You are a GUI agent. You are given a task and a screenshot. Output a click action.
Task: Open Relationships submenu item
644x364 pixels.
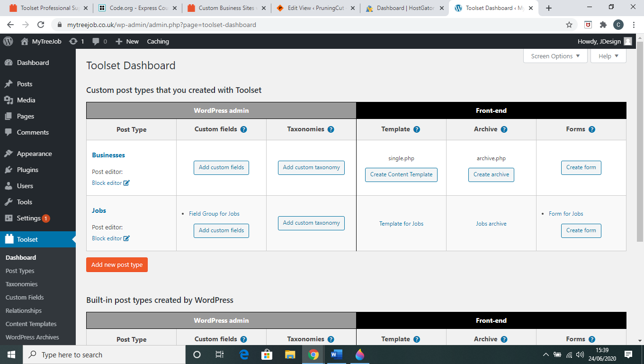pos(24,310)
